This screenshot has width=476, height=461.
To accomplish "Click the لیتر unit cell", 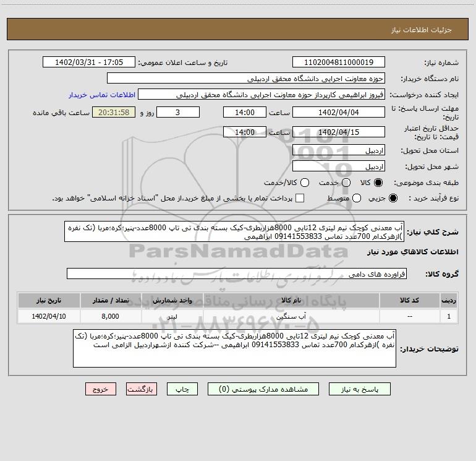I will [172, 316].
